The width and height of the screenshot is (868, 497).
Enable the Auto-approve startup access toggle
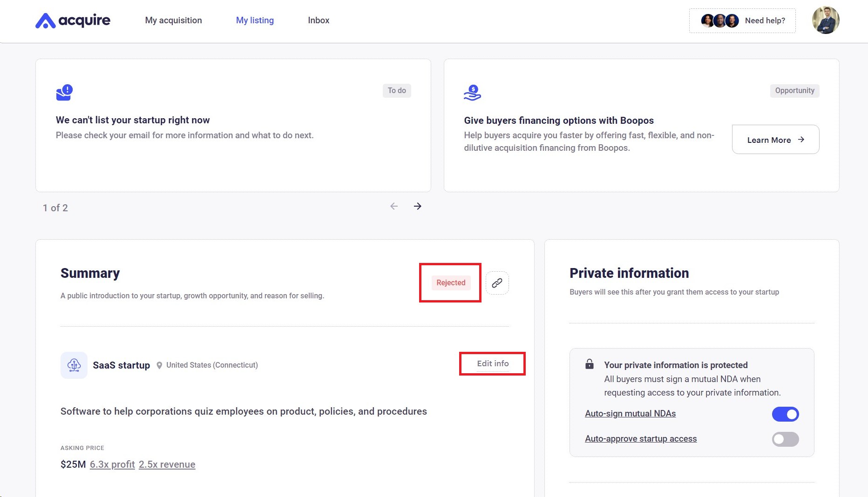(785, 439)
